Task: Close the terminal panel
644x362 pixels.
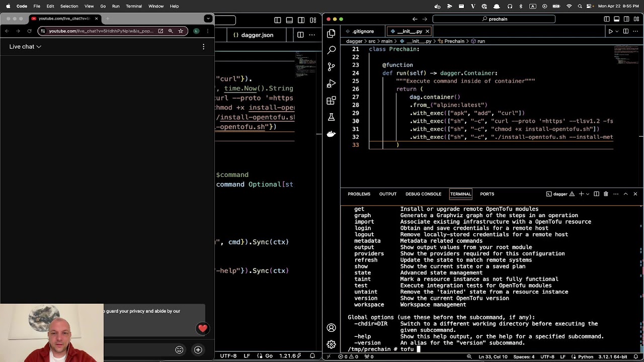Action: [635, 194]
